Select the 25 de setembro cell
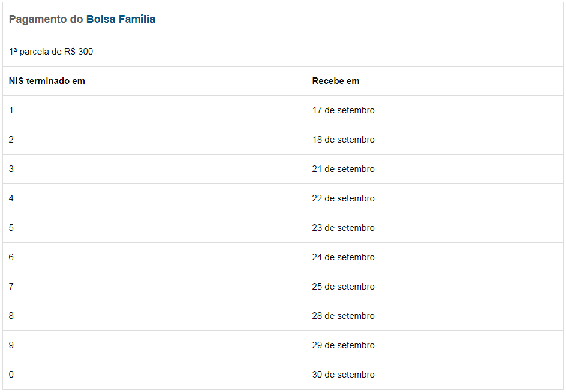The width and height of the screenshot is (566, 392). click(x=435, y=287)
